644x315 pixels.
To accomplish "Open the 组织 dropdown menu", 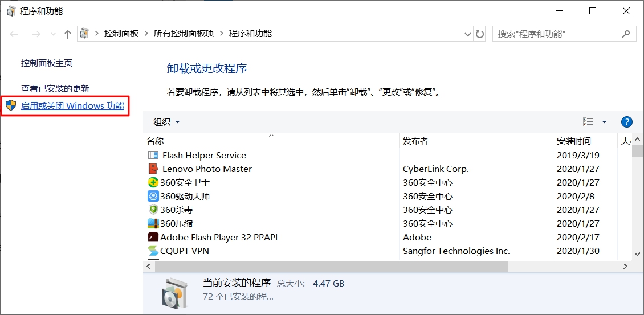I will [x=166, y=122].
